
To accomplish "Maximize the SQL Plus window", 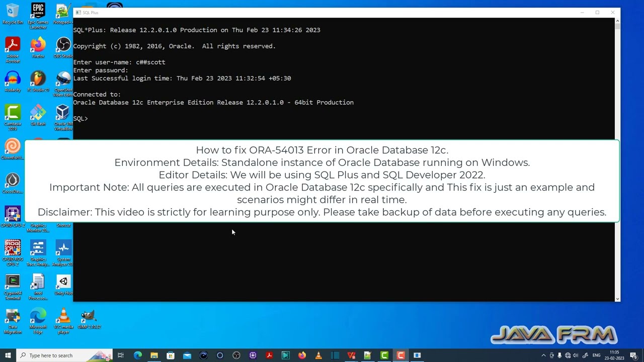I will coord(597,13).
